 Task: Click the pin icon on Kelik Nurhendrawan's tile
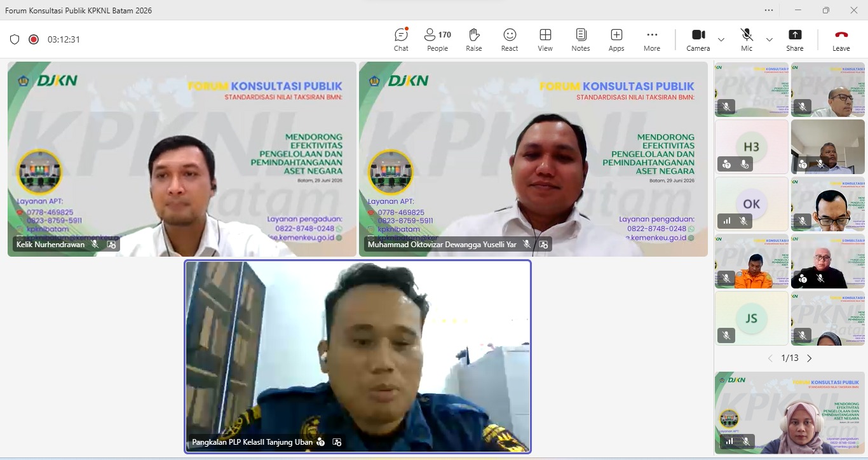112,244
